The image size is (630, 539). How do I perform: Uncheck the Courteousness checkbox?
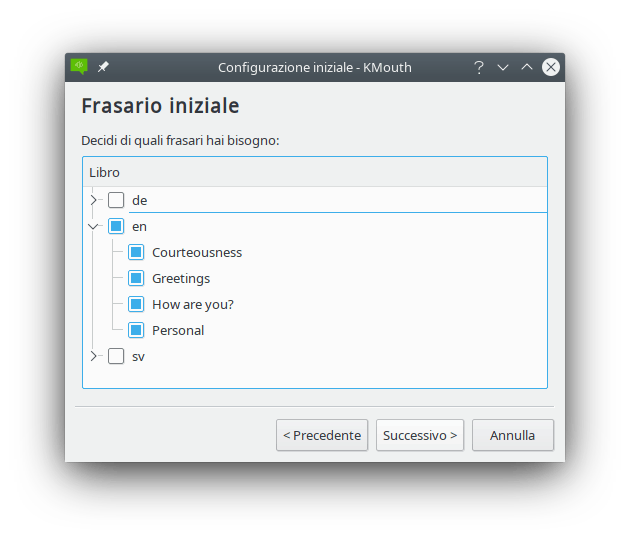(x=136, y=252)
